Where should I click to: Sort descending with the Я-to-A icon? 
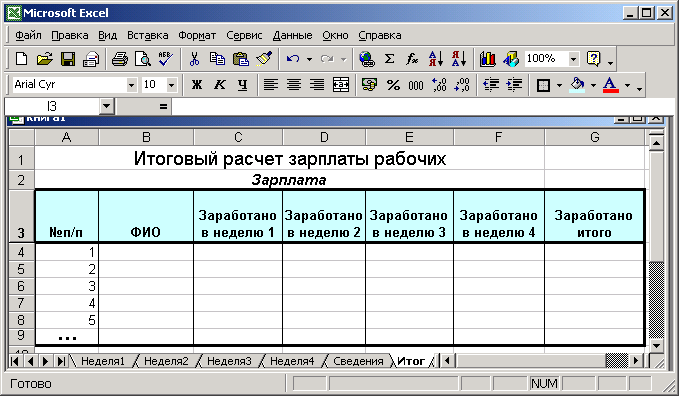[459, 59]
